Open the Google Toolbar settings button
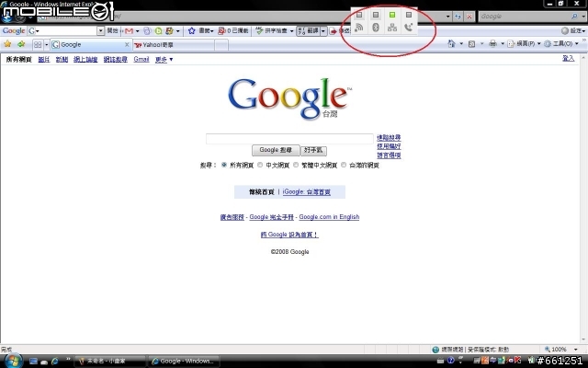588x368 pixels. 573,30
